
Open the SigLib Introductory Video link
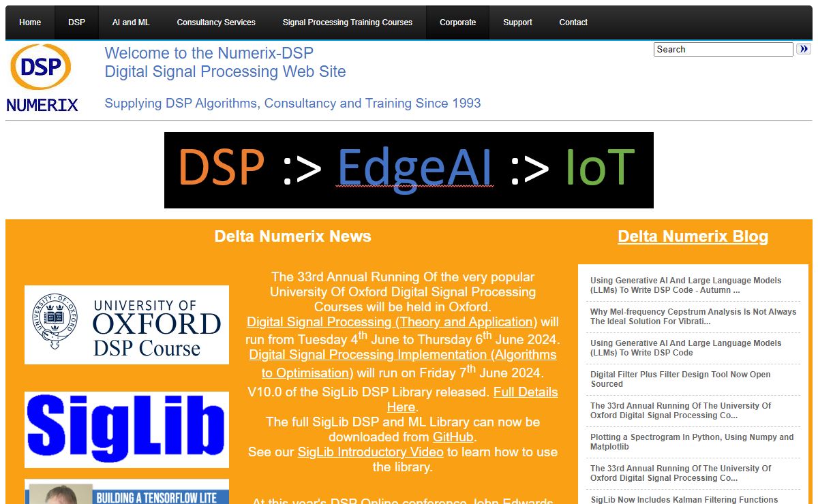(x=370, y=452)
